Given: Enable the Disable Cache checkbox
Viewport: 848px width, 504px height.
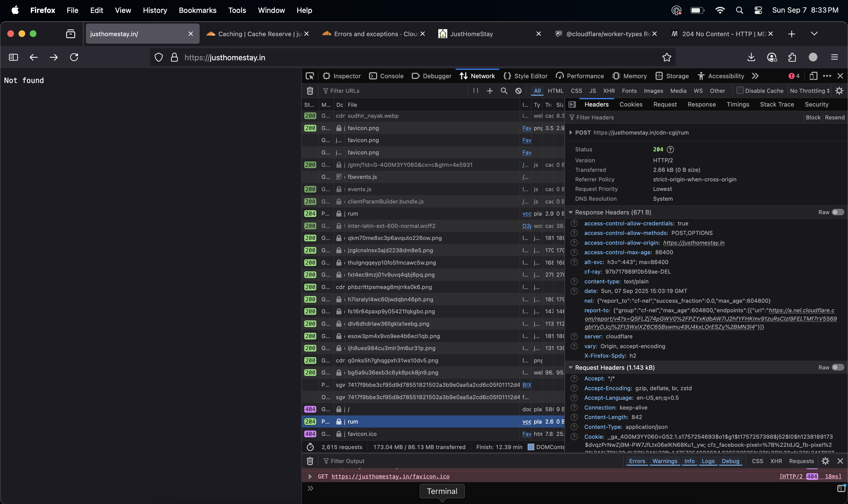Looking at the screenshot, I should pos(740,91).
